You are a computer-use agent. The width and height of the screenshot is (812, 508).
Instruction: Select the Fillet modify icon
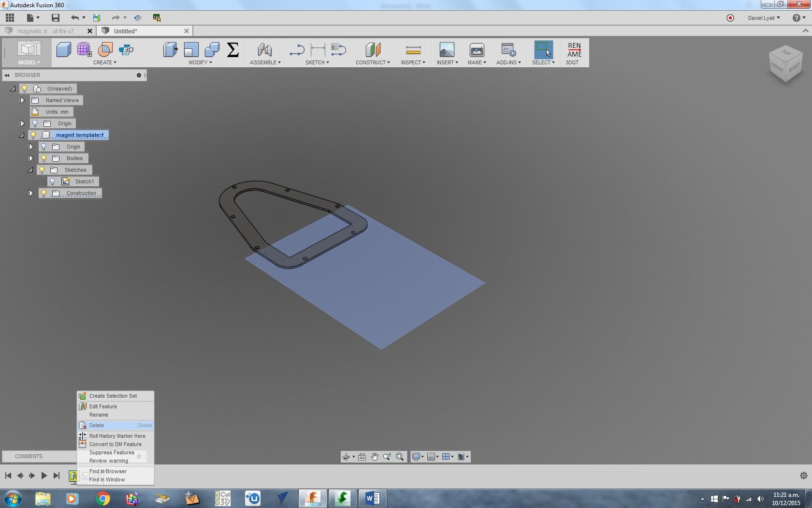coord(191,49)
